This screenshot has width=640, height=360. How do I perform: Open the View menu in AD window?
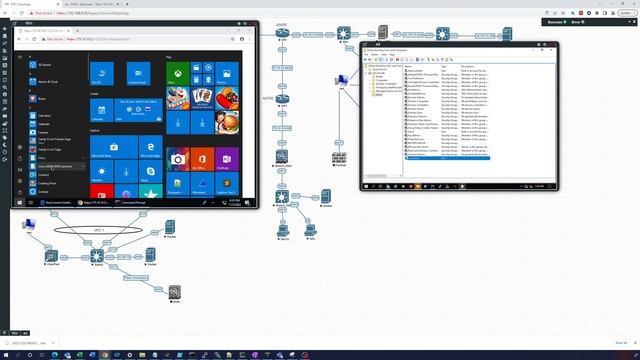click(384, 54)
